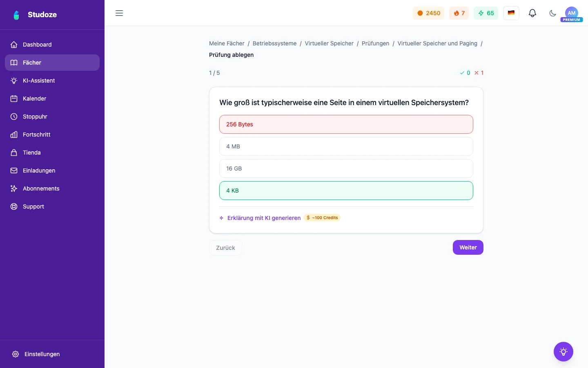Open notifications via bell icon
The height and width of the screenshot is (368, 588).
(x=532, y=13)
